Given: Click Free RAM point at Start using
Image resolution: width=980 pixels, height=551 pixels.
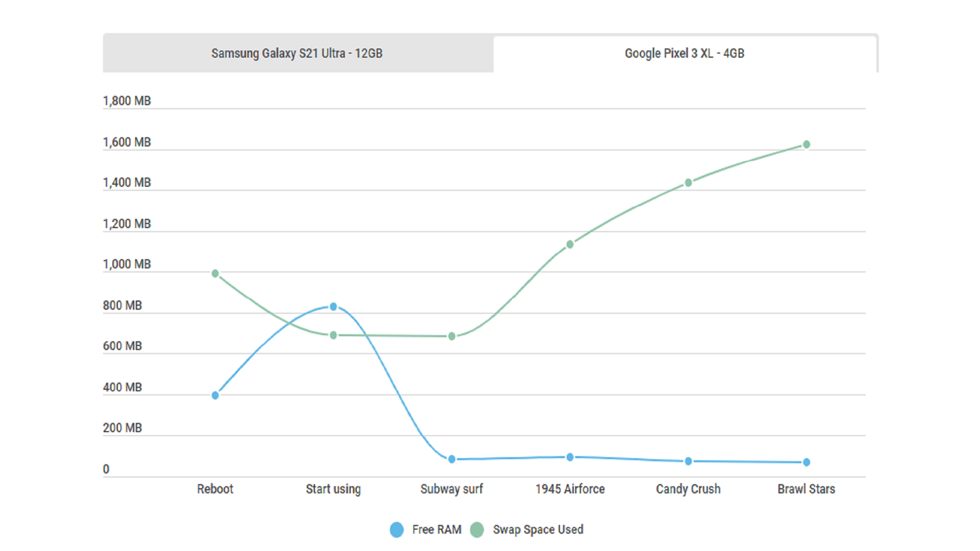Looking at the screenshot, I should 333,307.
